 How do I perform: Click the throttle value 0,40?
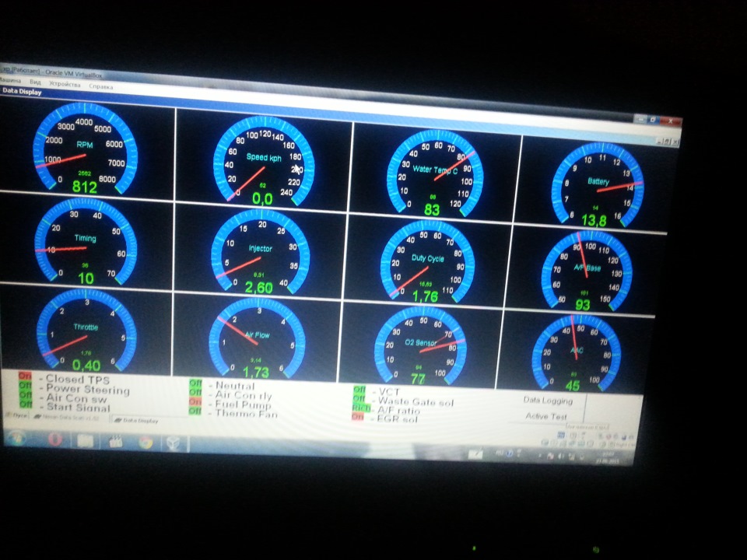pyautogui.click(x=86, y=366)
